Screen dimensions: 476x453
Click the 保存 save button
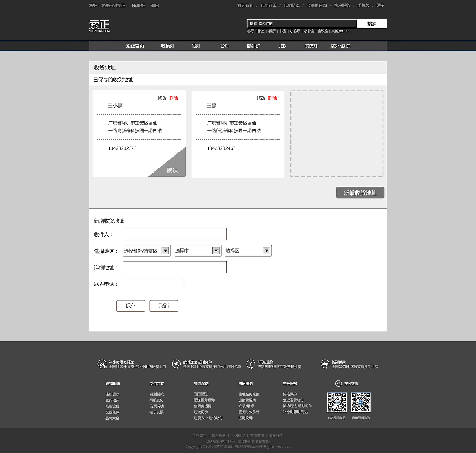(131, 306)
